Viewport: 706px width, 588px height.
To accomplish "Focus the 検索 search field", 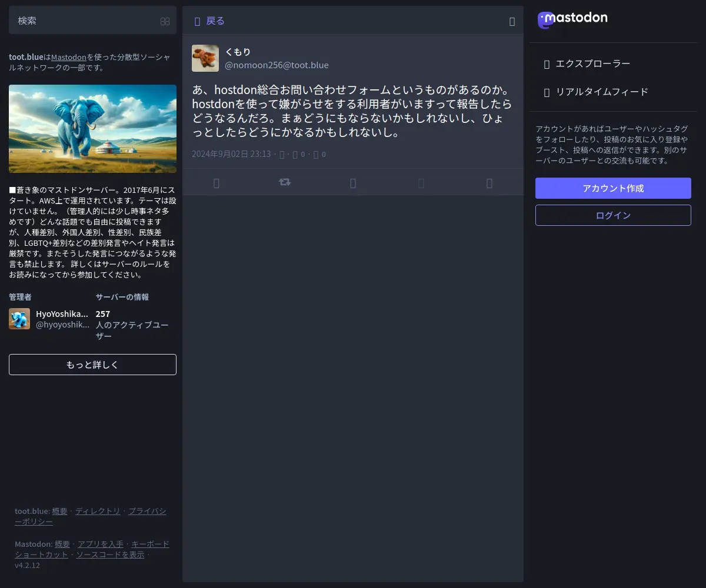I will [x=92, y=20].
